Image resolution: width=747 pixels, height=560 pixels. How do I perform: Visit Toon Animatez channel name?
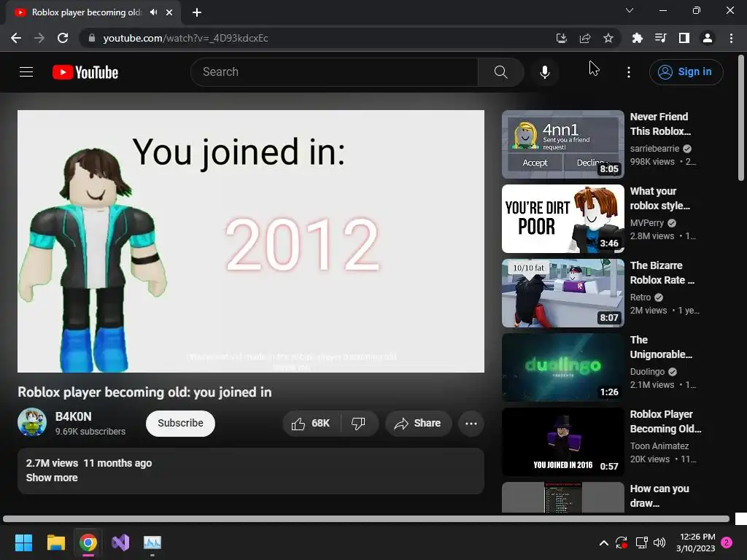659,446
